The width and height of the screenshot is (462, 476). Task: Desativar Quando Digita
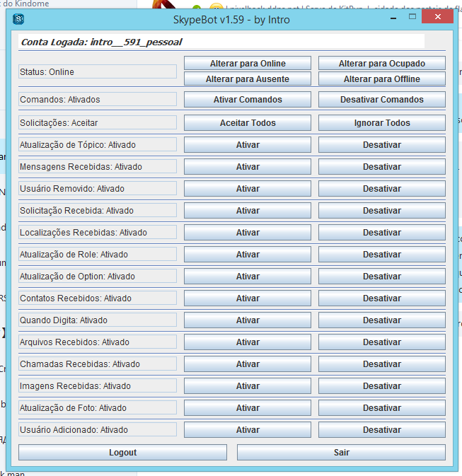382,320
